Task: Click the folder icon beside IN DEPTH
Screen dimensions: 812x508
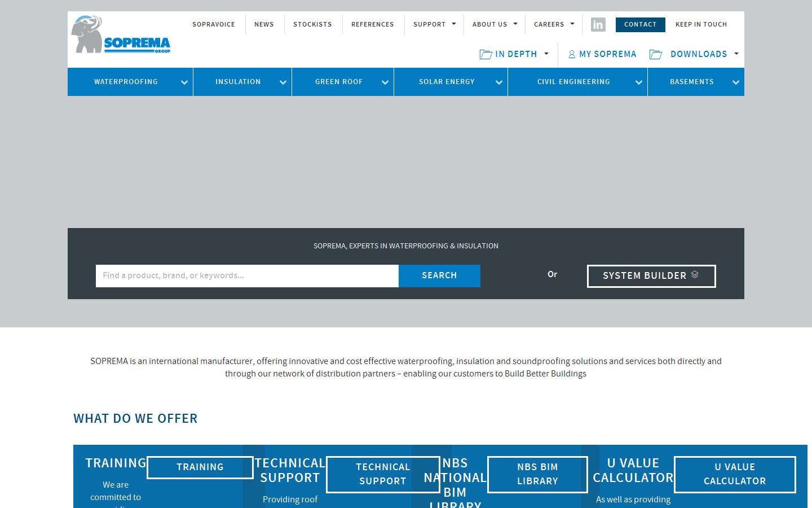Action: pyautogui.click(x=486, y=54)
